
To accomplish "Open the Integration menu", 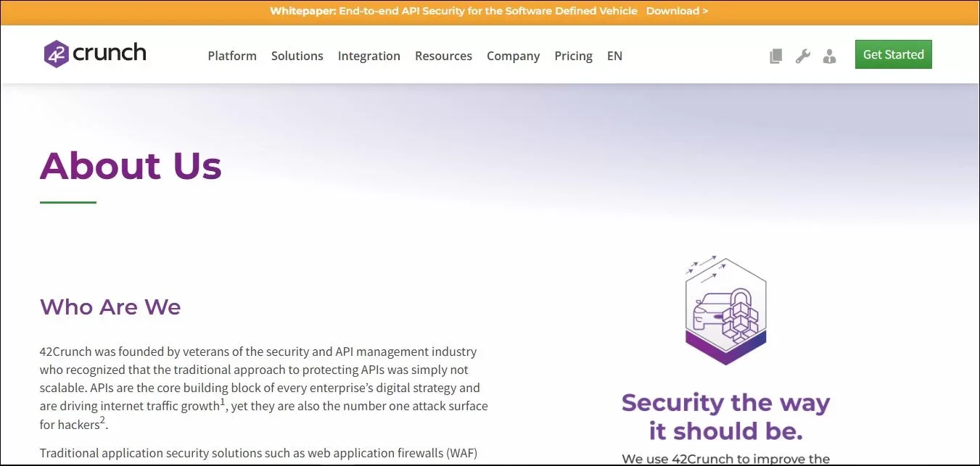I will click(369, 56).
